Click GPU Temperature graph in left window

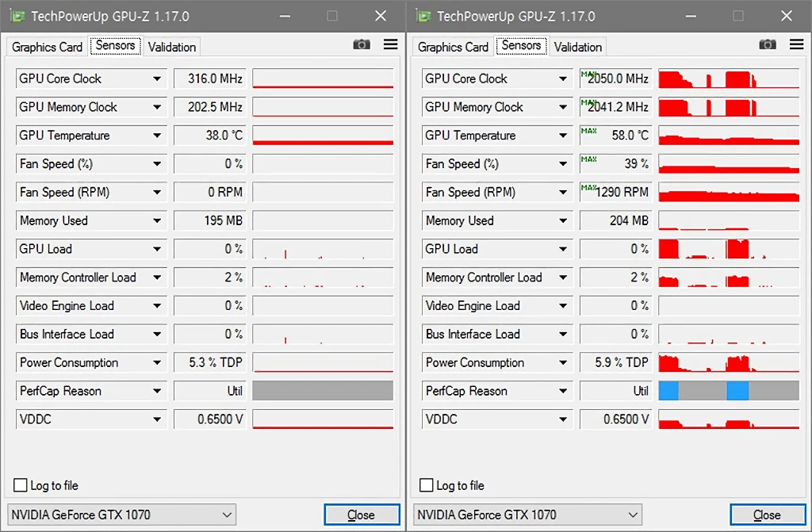[323, 136]
